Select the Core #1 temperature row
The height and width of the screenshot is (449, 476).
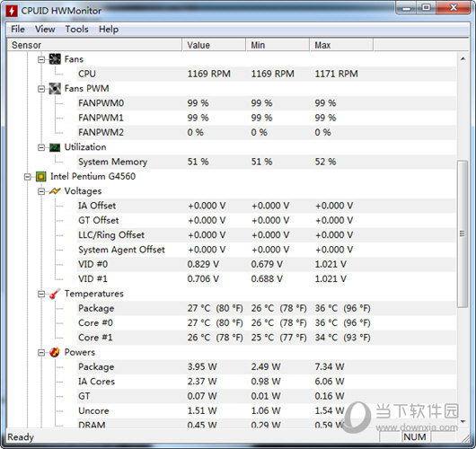tap(267, 338)
